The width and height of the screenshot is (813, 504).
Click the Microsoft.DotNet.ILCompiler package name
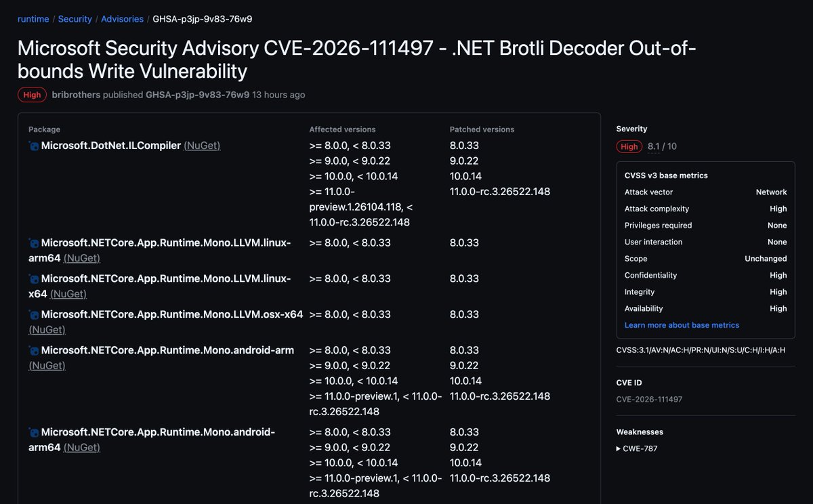click(111, 146)
